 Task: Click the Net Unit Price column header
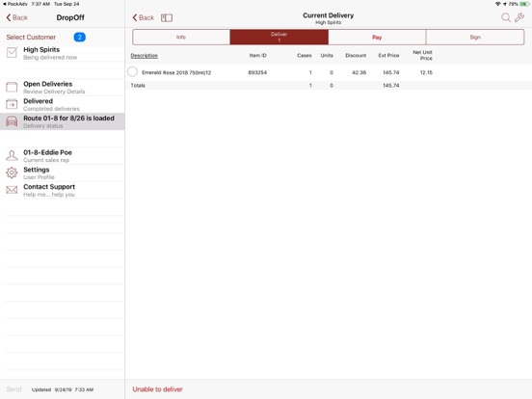[422, 55]
